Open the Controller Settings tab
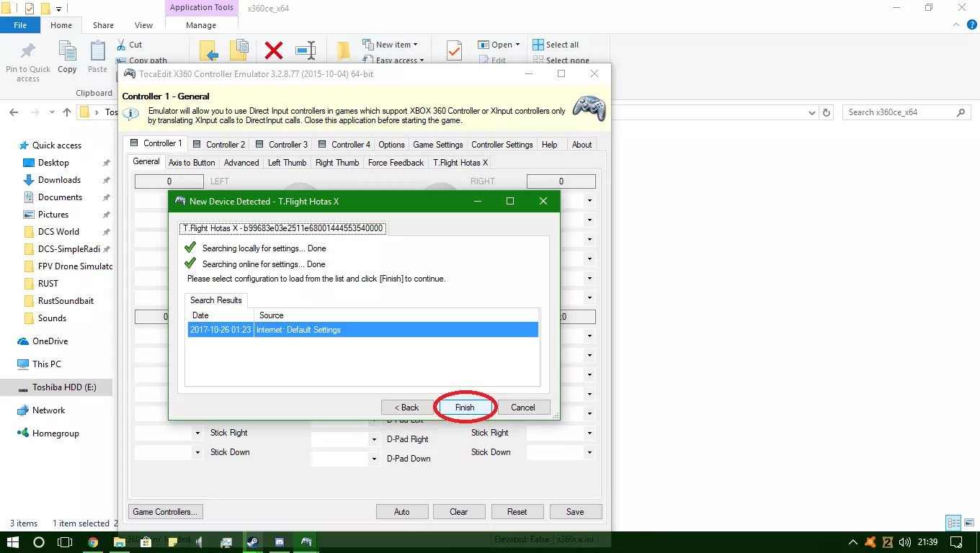 [x=502, y=145]
